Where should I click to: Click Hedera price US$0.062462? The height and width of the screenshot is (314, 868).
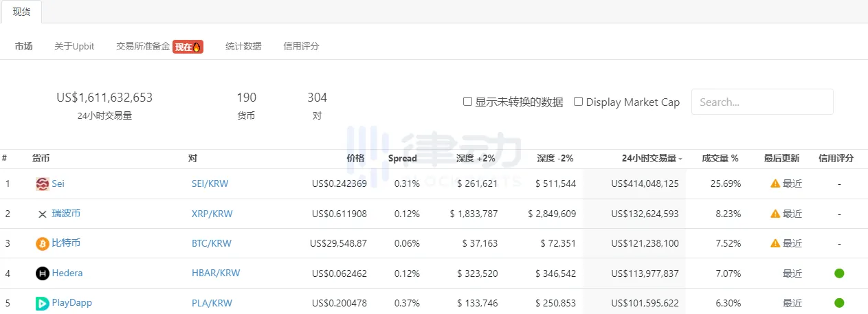pyautogui.click(x=339, y=273)
